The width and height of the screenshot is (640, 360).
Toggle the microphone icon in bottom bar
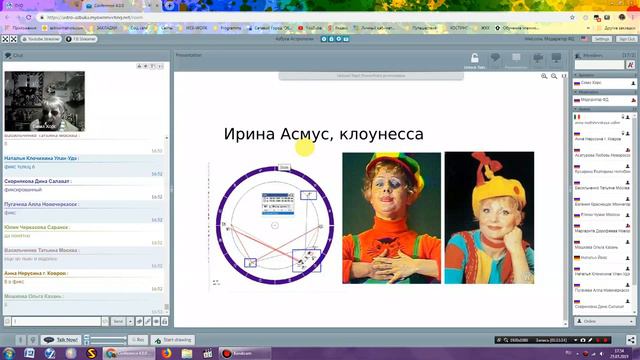click(x=20, y=340)
